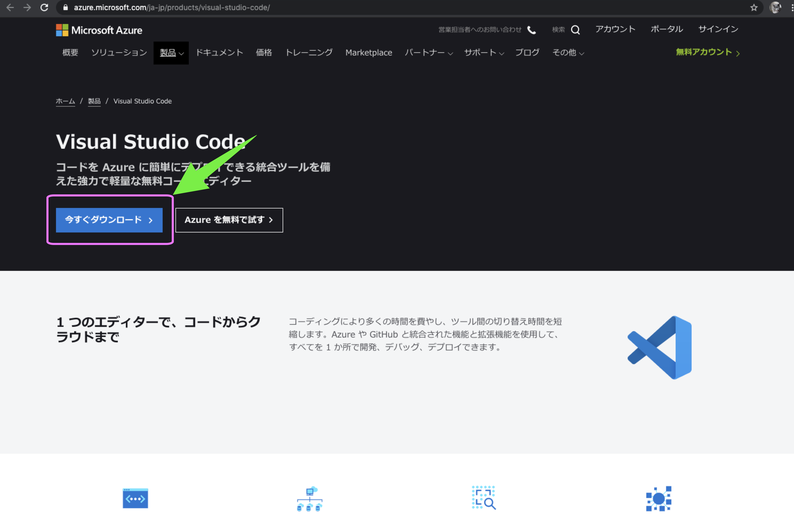The image size is (794, 514).
Task: Click the browser back arrow
Action: point(10,7)
